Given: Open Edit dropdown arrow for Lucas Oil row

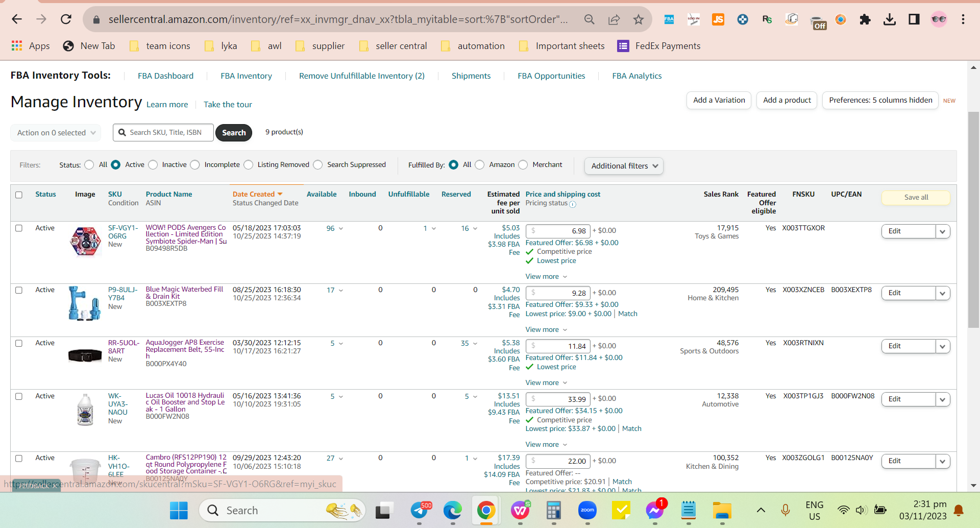Looking at the screenshot, I should point(943,399).
